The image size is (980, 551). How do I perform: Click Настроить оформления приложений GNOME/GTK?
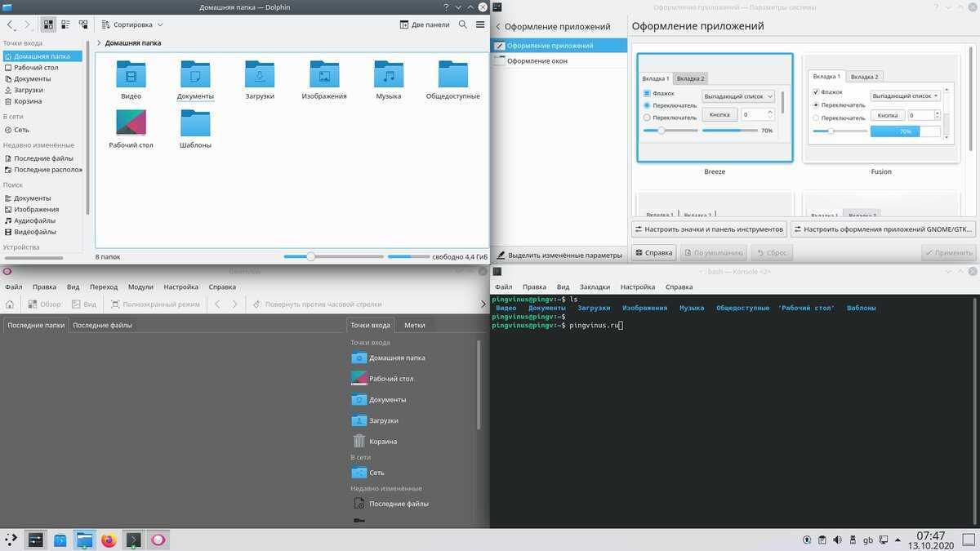point(884,229)
